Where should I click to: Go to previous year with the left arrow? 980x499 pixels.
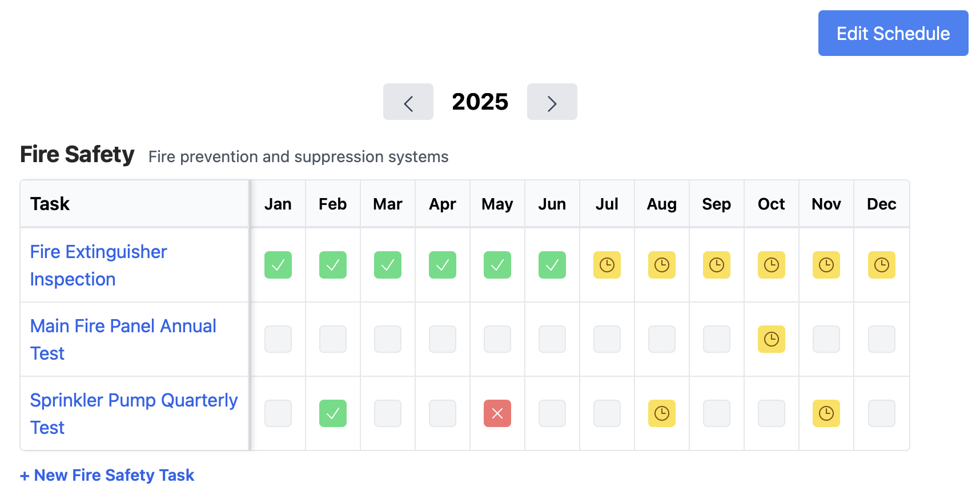[x=408, y=102]
